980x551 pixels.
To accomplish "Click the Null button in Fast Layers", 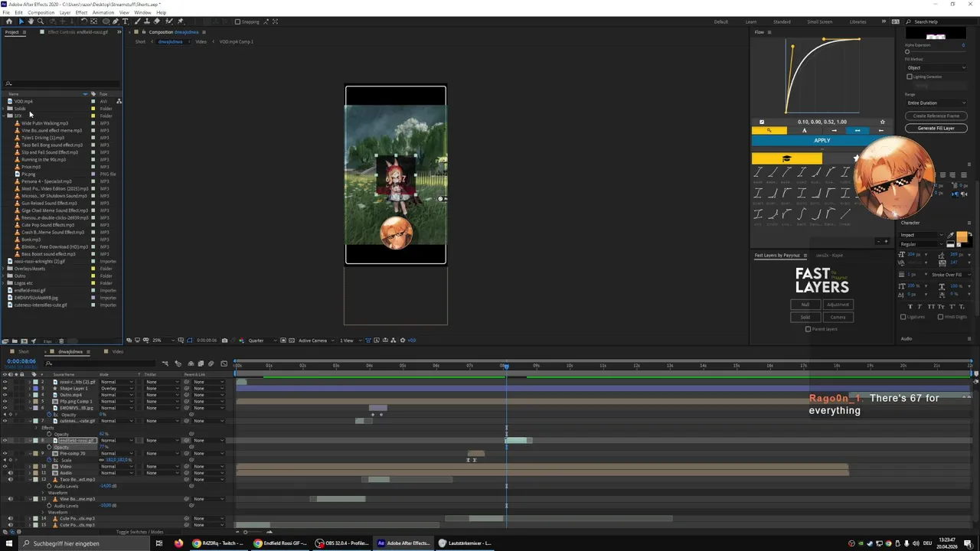I will click(x=805, y=305).
